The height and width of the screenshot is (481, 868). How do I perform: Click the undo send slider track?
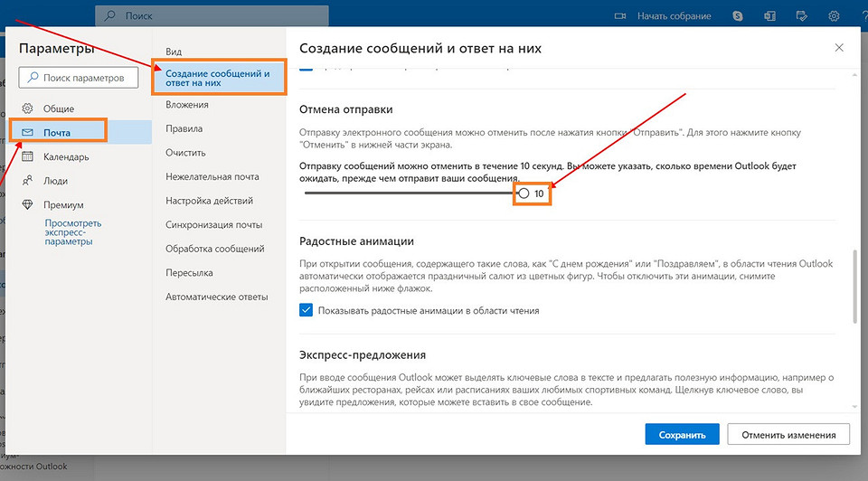(410, 193)
